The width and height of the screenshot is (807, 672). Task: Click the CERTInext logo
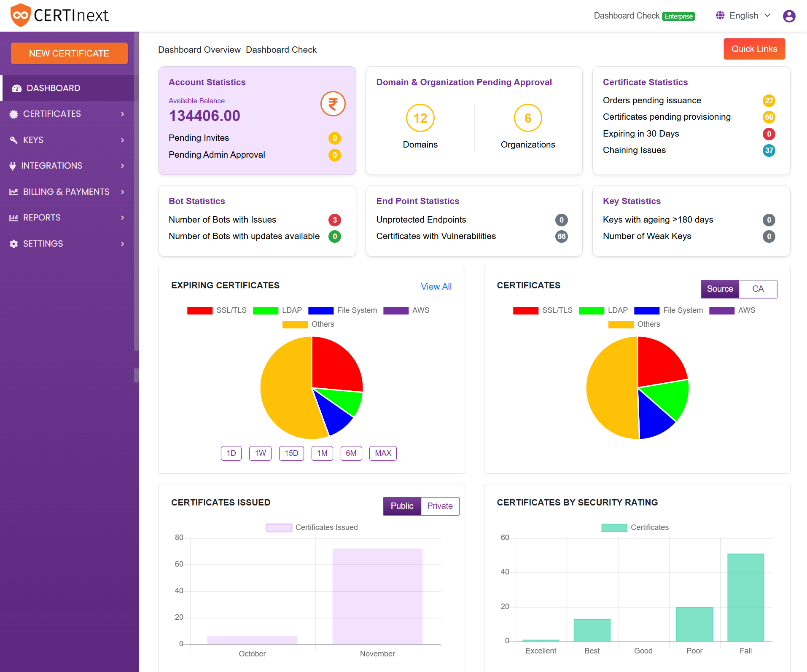point(59,16)
